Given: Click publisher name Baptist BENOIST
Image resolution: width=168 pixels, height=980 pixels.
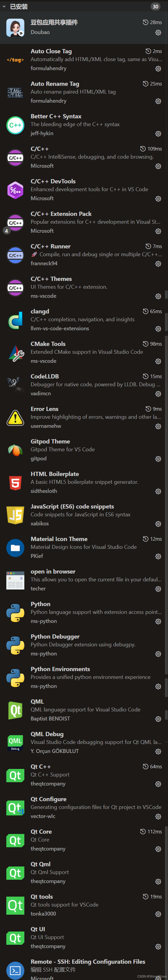Looking at the screenshot, I should pyautogui.click(x=50, y=719).
